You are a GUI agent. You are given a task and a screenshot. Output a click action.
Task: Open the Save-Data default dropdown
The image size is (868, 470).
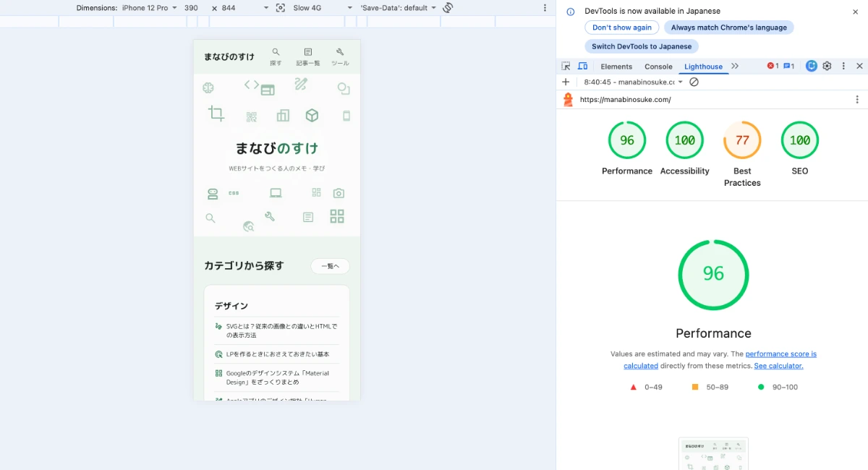coord(399,7)
